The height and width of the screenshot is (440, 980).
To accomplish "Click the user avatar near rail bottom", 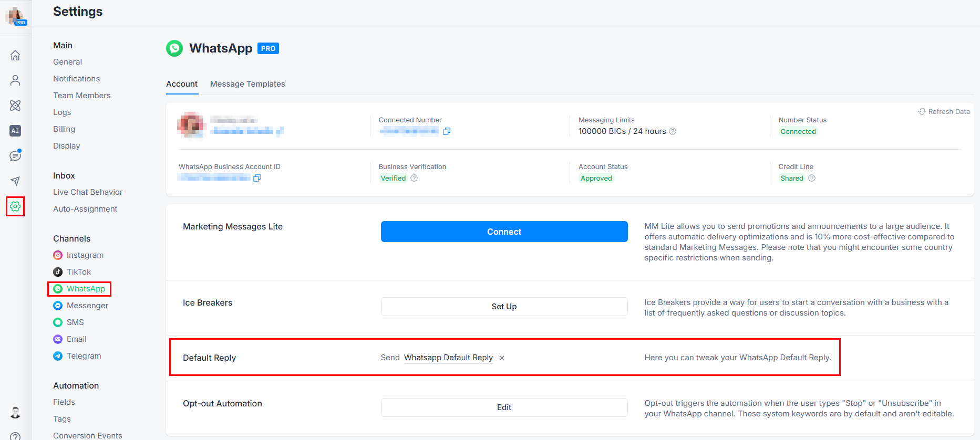I will click(15, 412).
